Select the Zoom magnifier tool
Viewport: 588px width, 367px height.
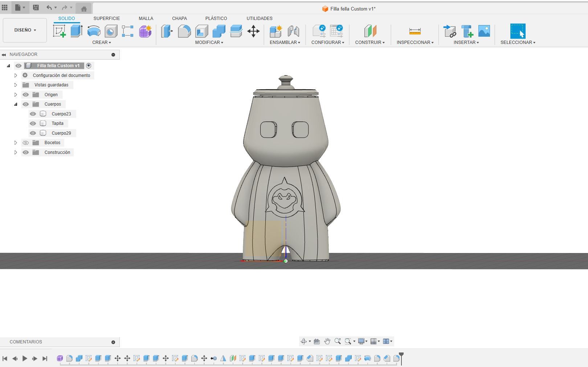click(x=338, y=341)
